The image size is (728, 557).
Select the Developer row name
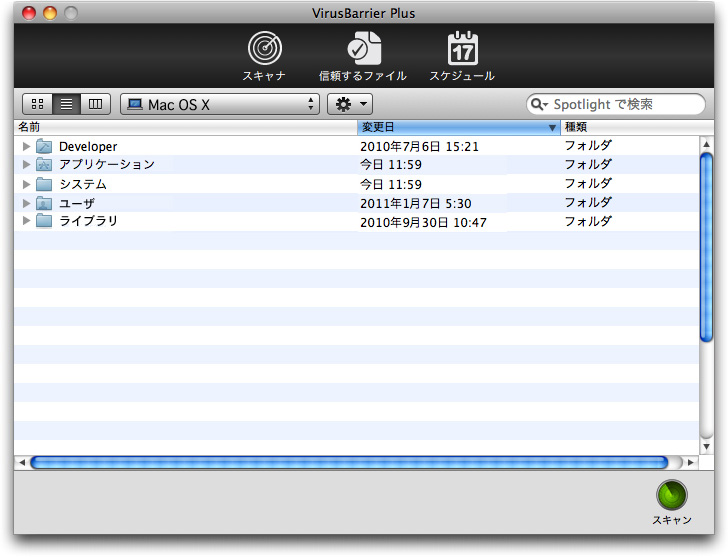tap(88, 147)
